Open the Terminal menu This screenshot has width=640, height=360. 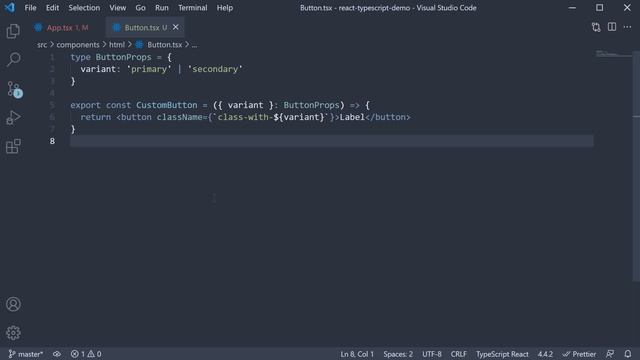coord(193,8)
